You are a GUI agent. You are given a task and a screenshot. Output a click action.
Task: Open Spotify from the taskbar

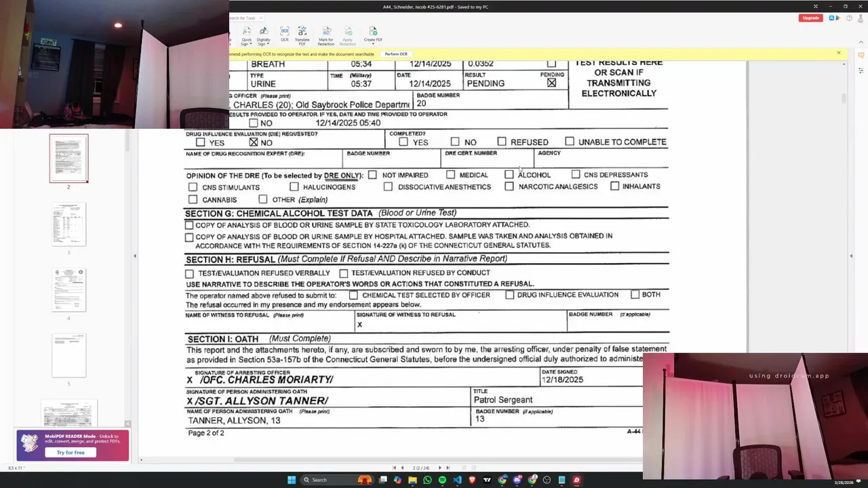[442, 480]
